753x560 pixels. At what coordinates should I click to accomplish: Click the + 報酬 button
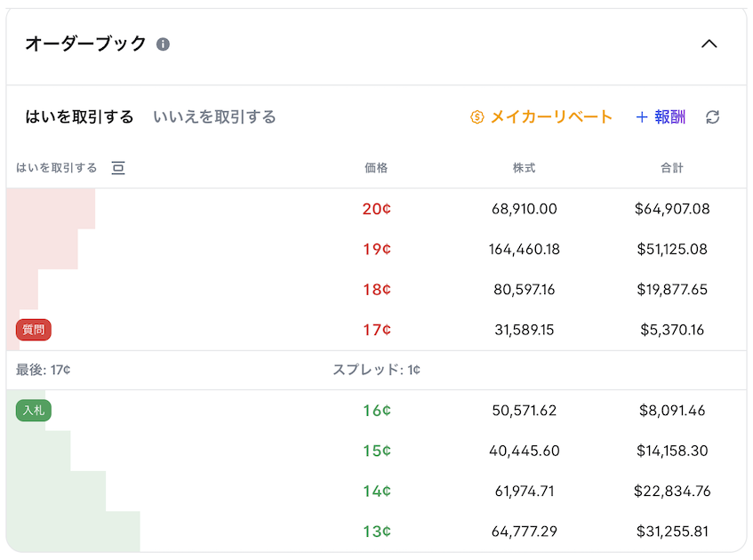[x=661, y=116]
